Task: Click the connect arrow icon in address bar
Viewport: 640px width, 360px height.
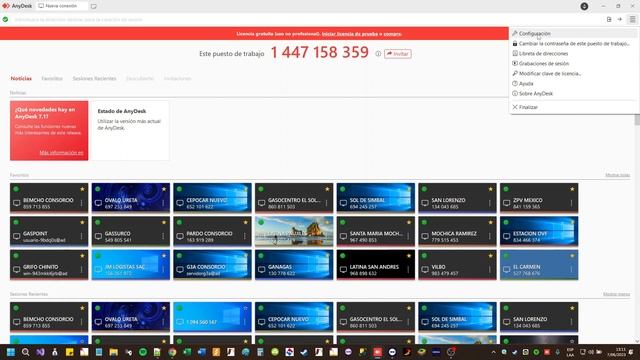Action: point(620,19)
